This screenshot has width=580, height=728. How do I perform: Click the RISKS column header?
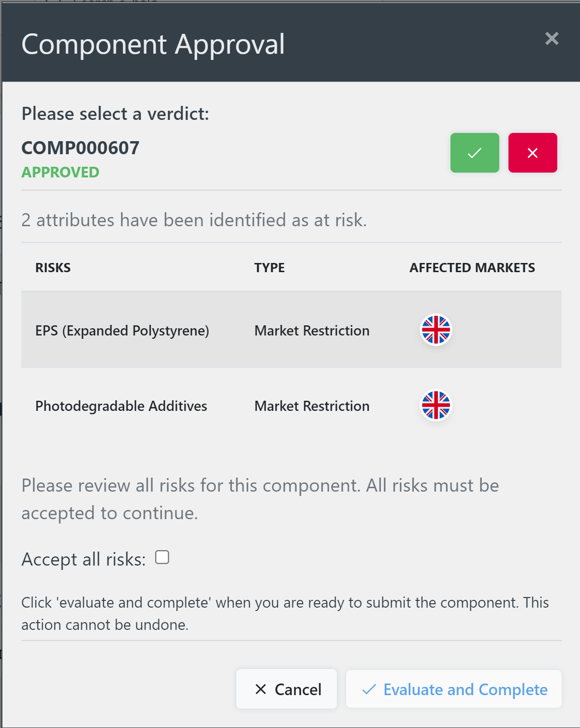[53, 267]
